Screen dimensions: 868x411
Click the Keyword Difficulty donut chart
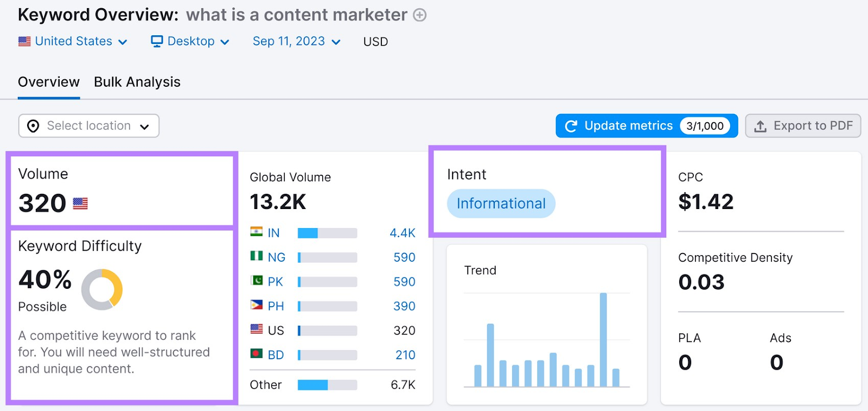(101, 289)
